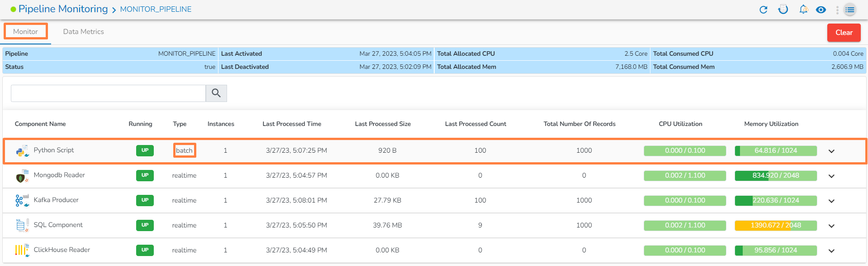868x266 pixels.
Task: Switch to the Data Metrics tab
Action: tap(84, 32)
